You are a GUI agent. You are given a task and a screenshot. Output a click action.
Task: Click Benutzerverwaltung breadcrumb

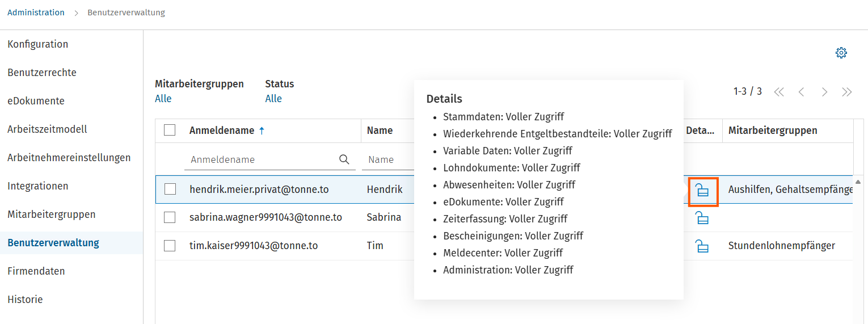pyautogui.click(x=126, y=12)
